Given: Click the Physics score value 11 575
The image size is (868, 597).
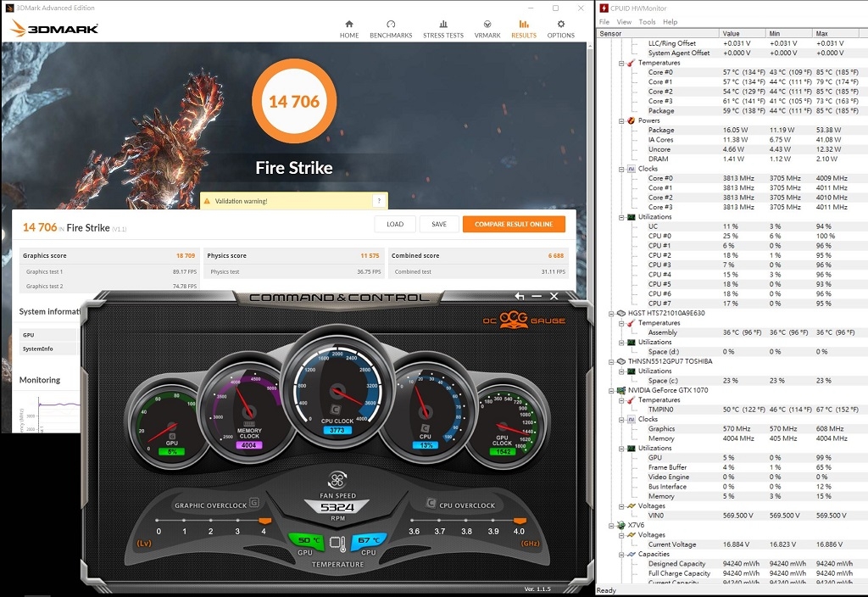Looking at the screenshot, I should (370, 255).
